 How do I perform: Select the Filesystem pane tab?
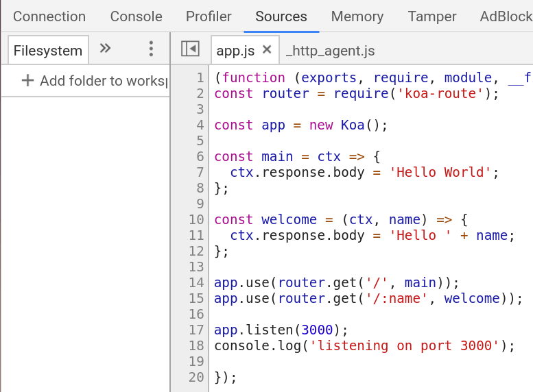pos(48,51)
